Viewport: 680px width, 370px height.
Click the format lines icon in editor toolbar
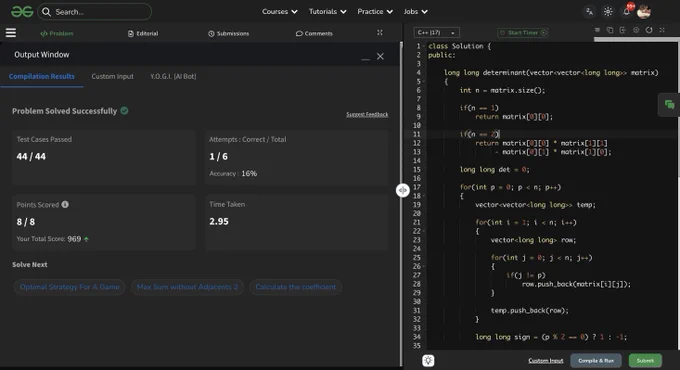(597, 30)
